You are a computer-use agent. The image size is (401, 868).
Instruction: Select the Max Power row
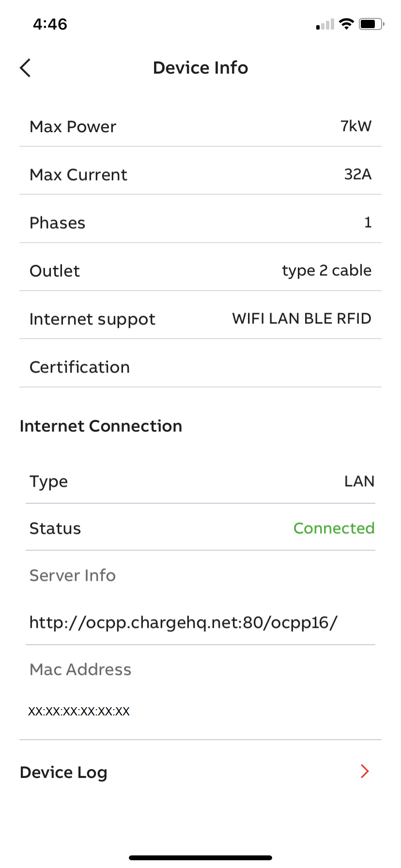point(200,126)
